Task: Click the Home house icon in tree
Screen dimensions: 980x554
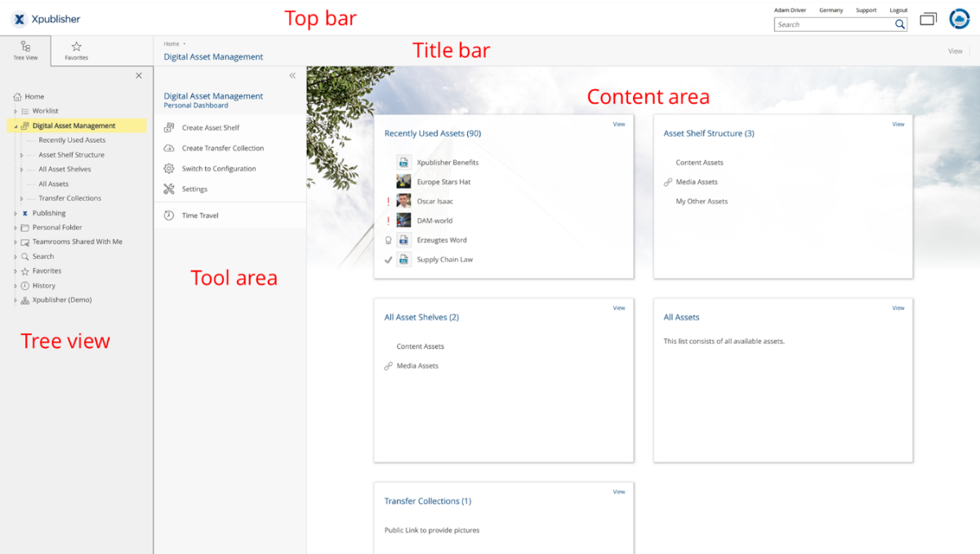Action: pyautogui.click(x=17, y=96)
